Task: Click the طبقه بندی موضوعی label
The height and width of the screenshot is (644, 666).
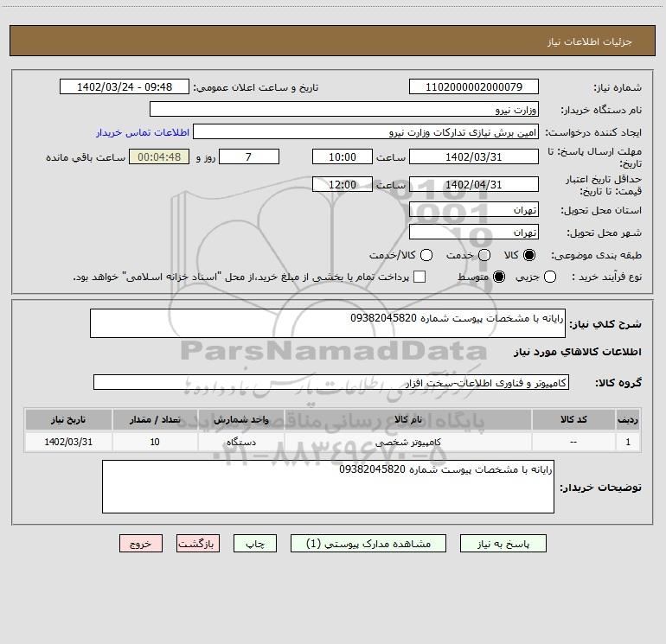Action: (x=596, y=256)
